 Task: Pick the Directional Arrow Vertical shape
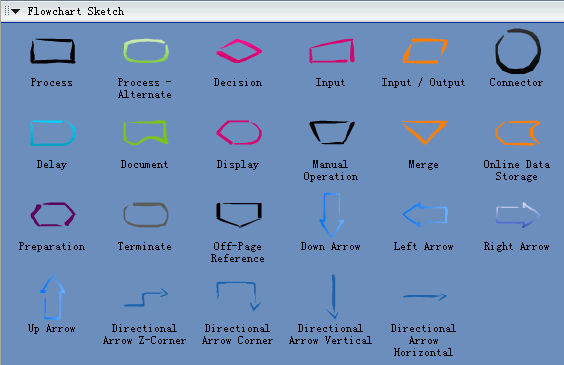pyautogui.click(x=333, y=297)
